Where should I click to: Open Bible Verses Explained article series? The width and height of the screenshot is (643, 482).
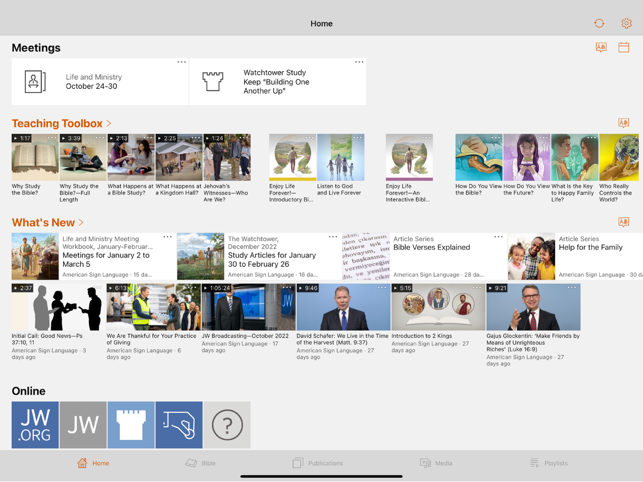click(x=425, y=256)
